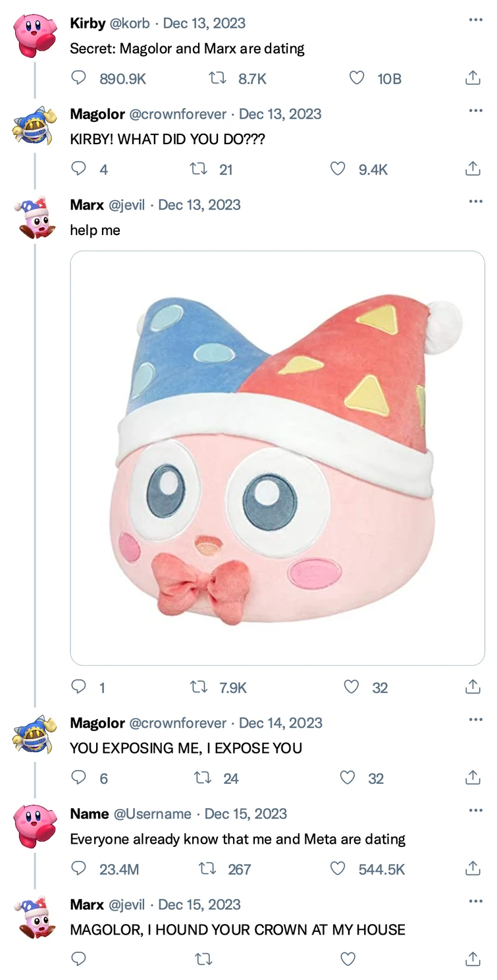
Task: Click the share icon on the bottom tweet
Action: pyautogui.click(x=471, y=959)
